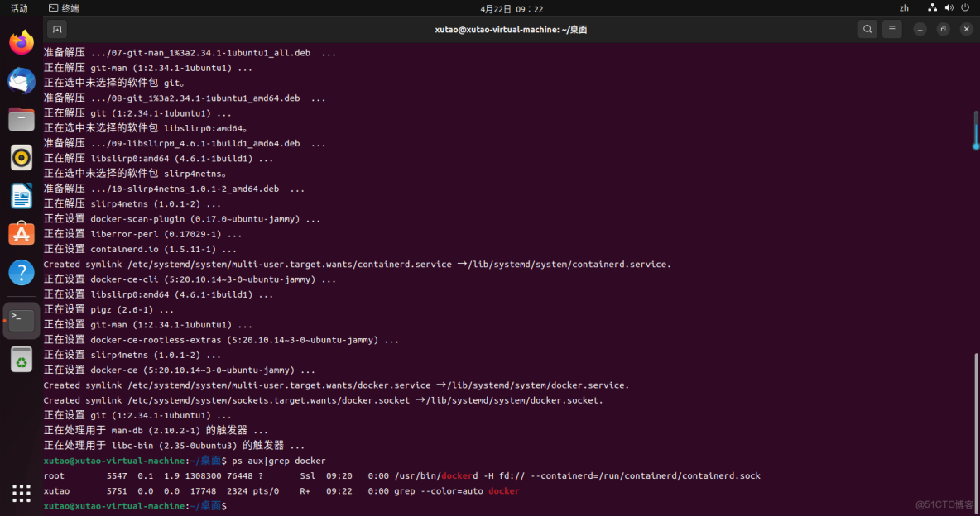
Task: Open a new terminal tab
Action: [57, 30]
